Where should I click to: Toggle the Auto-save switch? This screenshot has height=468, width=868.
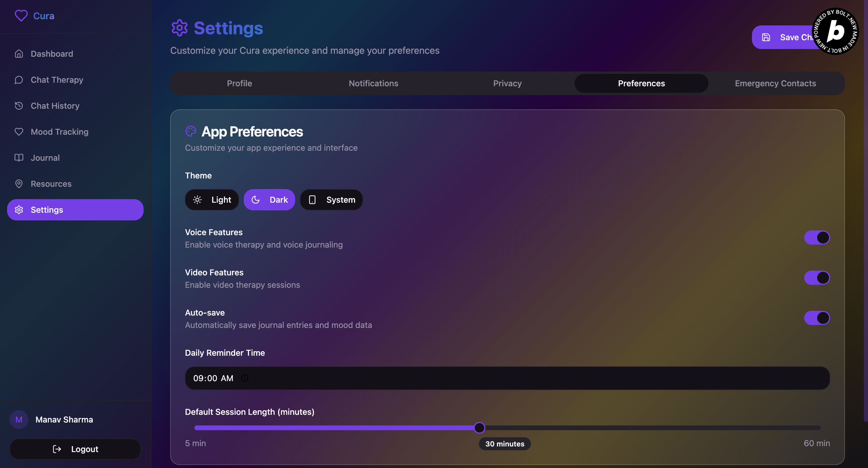[x=817, y=318]
